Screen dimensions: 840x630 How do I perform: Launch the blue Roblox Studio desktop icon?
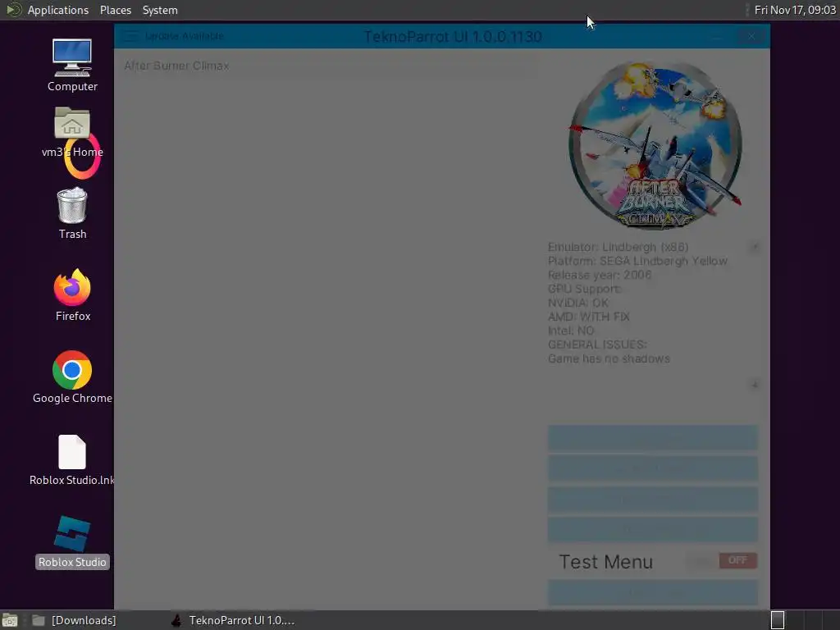[x=72, y=541]
